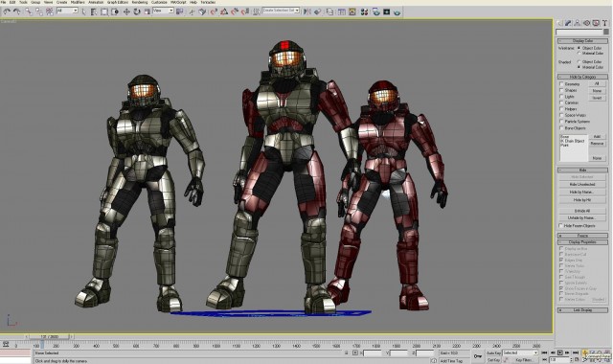Click the Mirror tool icon
The height and width of the screenshot is (364, 613).
[x=307, y=11]
